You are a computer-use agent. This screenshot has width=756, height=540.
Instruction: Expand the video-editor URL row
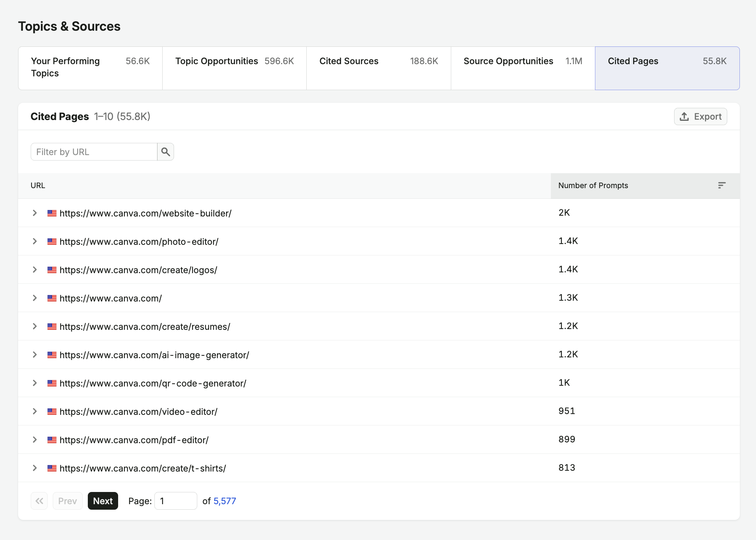35,411
